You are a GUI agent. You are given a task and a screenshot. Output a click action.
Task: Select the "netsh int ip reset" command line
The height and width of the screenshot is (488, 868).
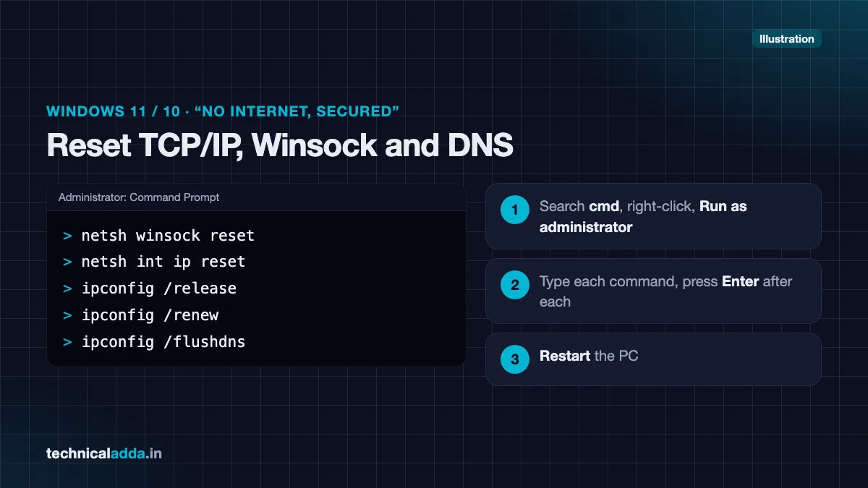[x=154, y=262]
